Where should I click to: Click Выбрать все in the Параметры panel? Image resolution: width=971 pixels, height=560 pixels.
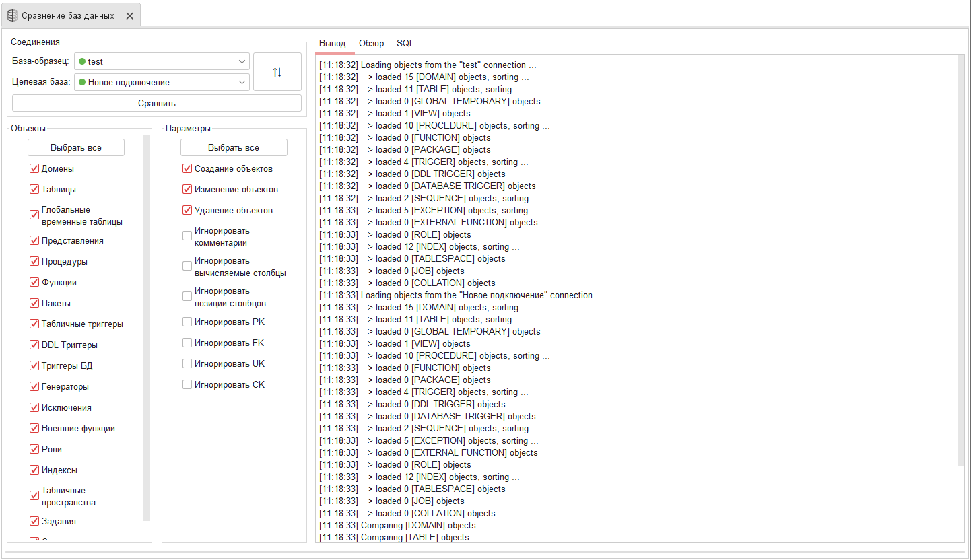(233, 147)
